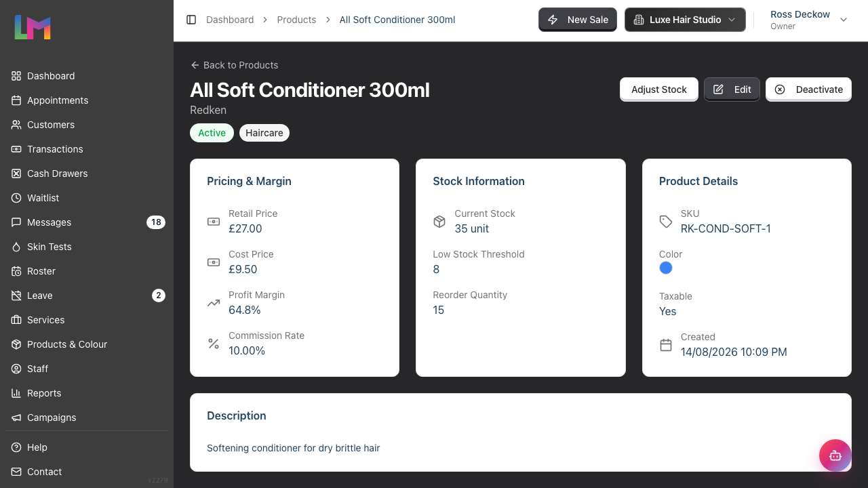
Task: Click the Retail Price banknote icon
Action: click(214, 222)
